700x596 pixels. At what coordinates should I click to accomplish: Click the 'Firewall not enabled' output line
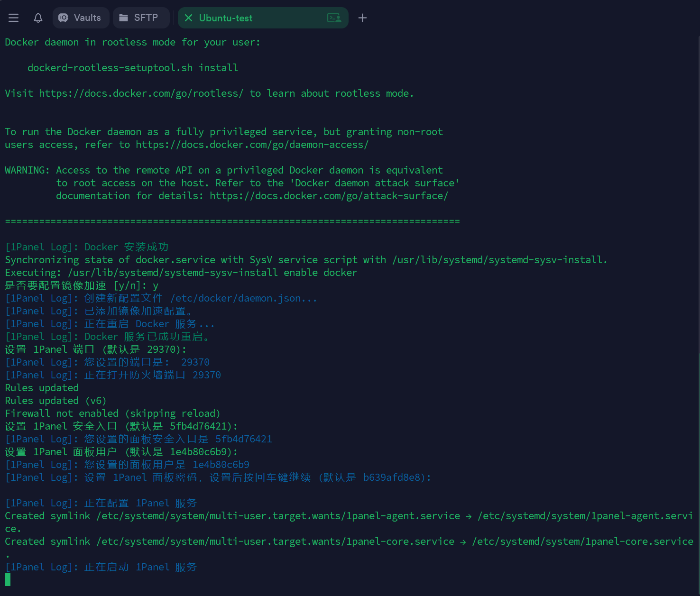[x=112, y=413]
